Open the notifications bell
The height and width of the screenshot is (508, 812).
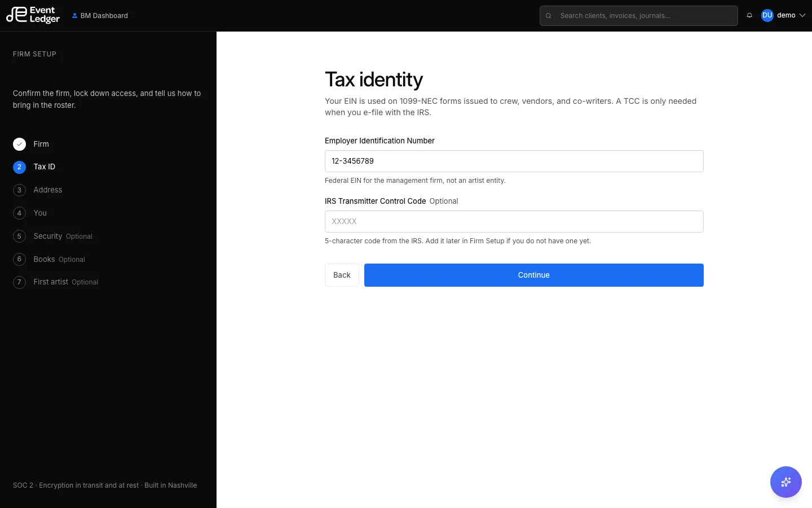[749, 16]
